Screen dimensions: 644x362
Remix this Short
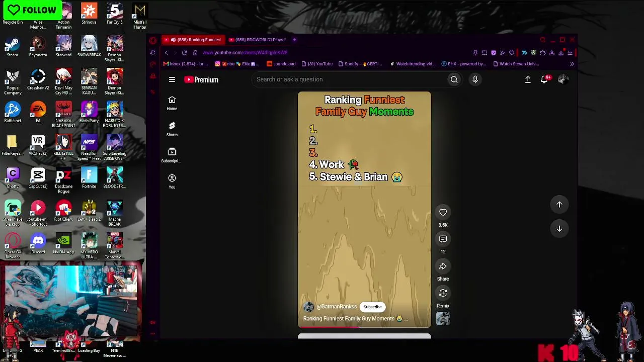tap(443, 293)
